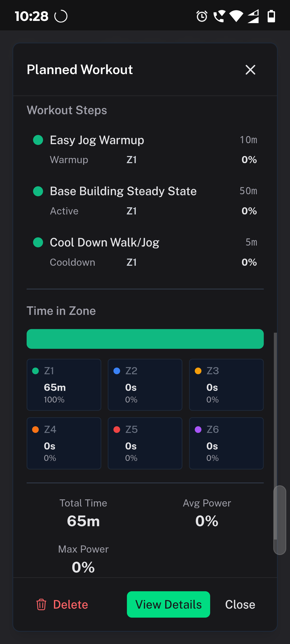The image size is (290, 644).
Task: Tap the battery icon in status bar
Action: click(x=271, y=16)
